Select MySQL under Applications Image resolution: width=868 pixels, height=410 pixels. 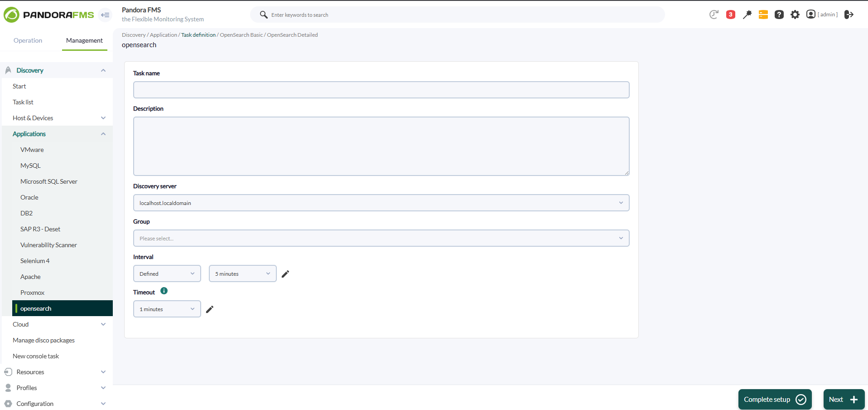click(30, 166)
